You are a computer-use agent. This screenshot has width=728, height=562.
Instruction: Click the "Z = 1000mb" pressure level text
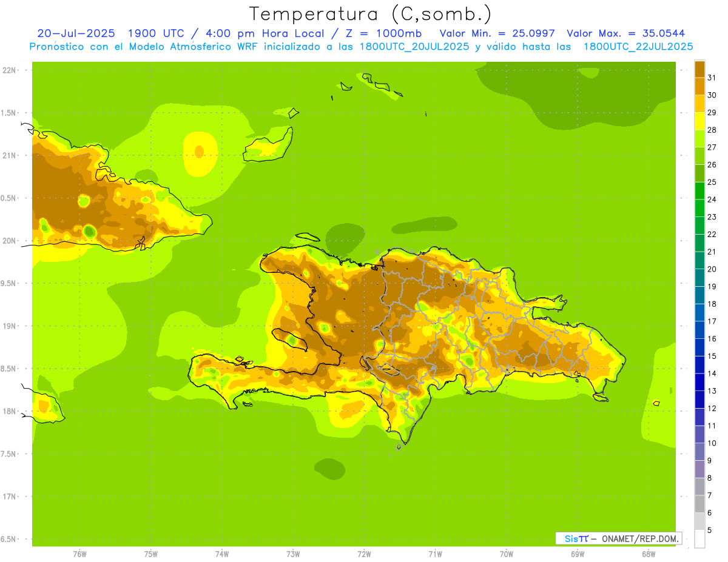coord(391,33)
